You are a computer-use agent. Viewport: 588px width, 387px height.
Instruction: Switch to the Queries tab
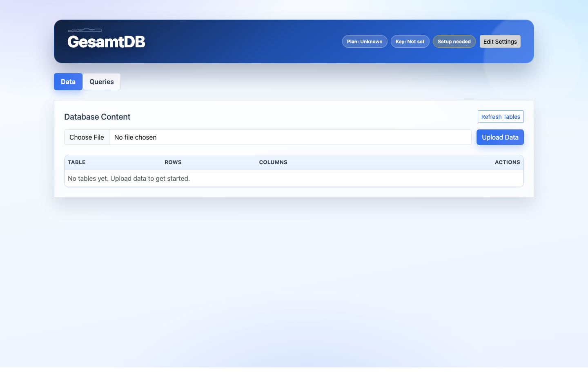(x=101, y=82)
